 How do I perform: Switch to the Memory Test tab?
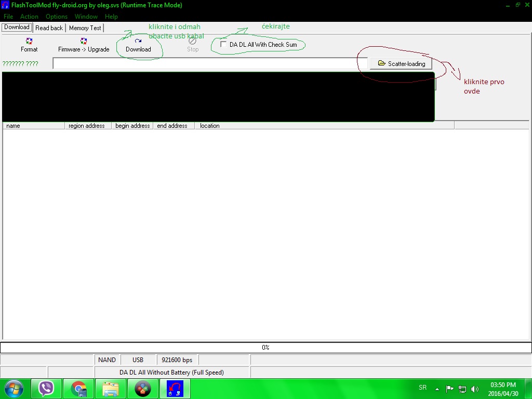[85, 28]
